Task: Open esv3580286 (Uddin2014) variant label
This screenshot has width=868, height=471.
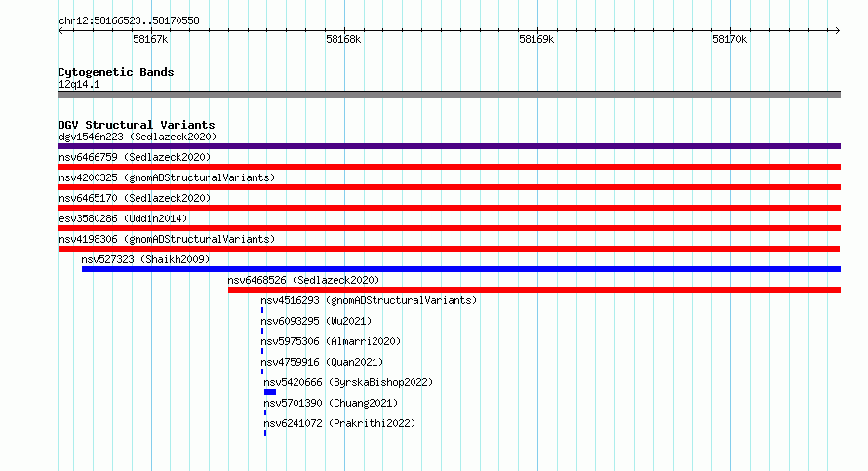Action: click(123, 218)
